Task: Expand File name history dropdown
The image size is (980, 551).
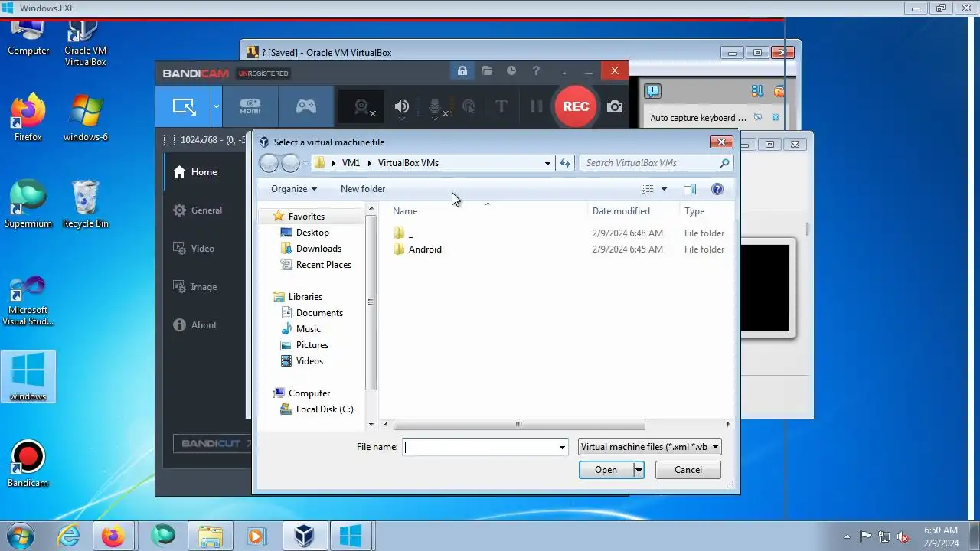Action: pos(562,447)
